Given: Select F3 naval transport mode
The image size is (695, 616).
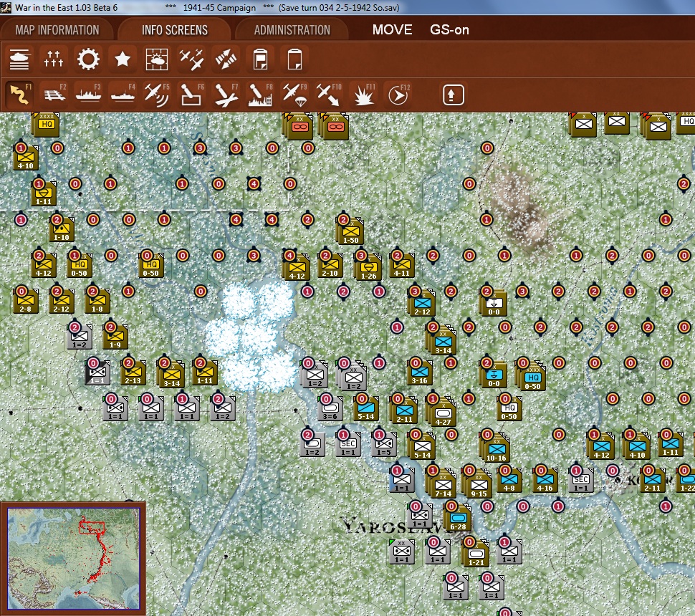Looking at the screenshot, I should click(x=88, y=95).
